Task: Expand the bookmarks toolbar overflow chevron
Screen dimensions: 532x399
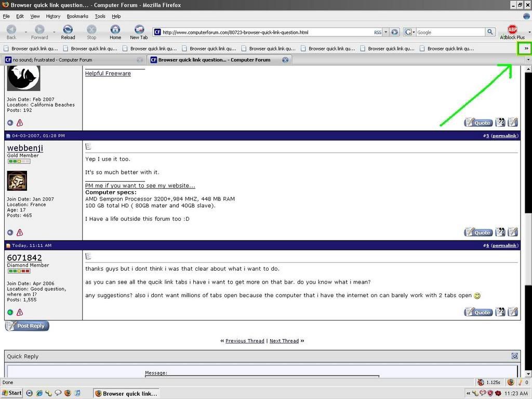Action: tap(526, 48)
